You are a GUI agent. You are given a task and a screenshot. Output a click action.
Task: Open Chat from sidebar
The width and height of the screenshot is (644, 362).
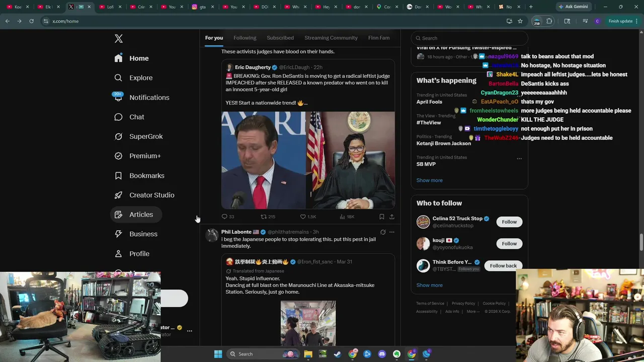tap(129, 117)
